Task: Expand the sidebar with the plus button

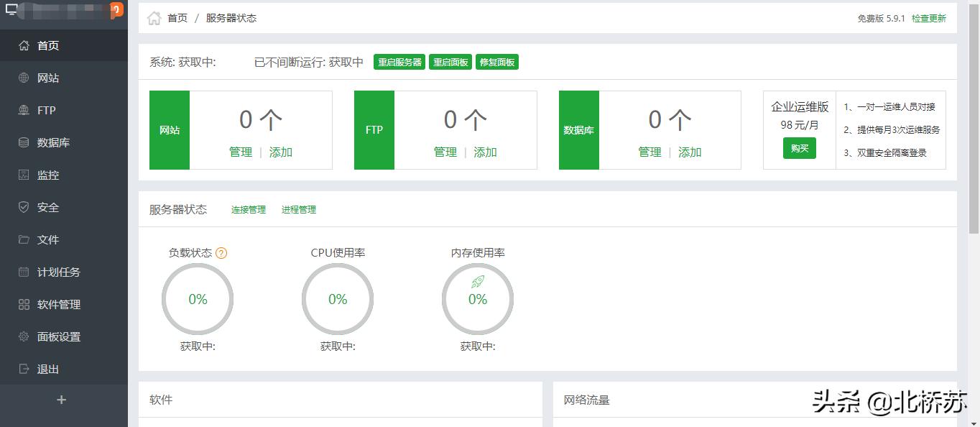Action: [x=62, y=400]
